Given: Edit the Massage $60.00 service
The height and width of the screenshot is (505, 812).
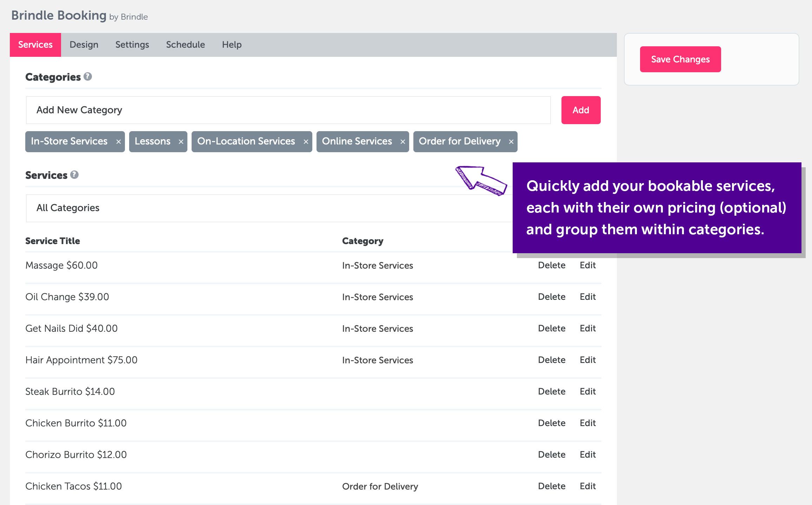Looking at the screenshot, I should 588,265.
